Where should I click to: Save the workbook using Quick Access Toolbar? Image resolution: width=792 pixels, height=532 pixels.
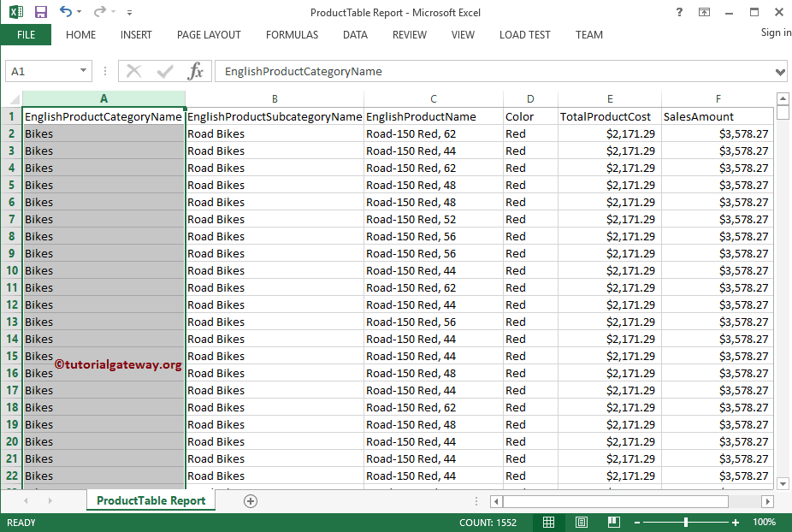40,11
